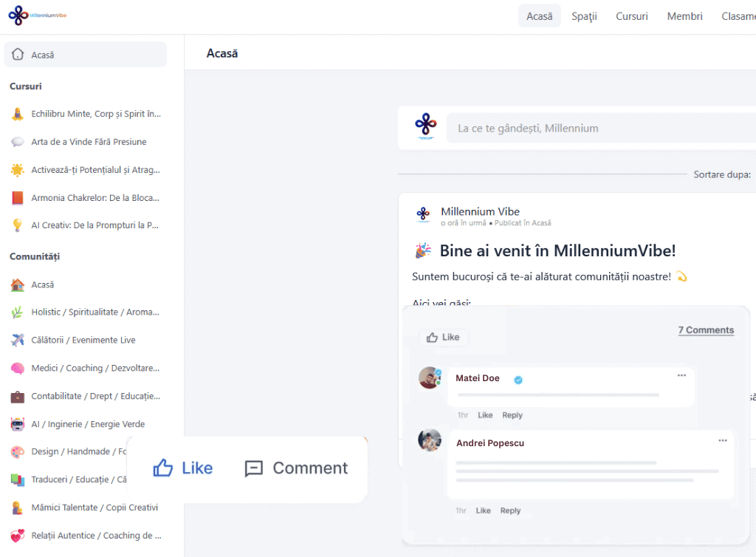Reply to Matei Doe's comment
756x557 pixels.
coord(512,415)
